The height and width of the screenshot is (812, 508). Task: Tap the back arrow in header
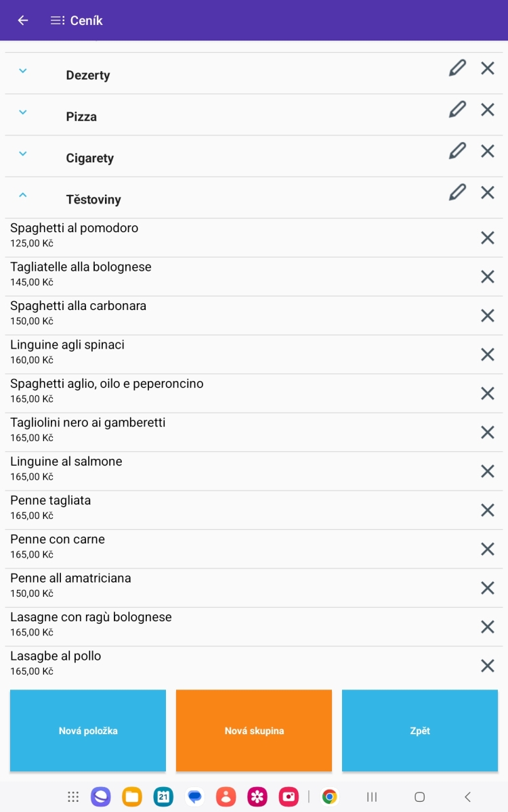[x=23, y=20]
